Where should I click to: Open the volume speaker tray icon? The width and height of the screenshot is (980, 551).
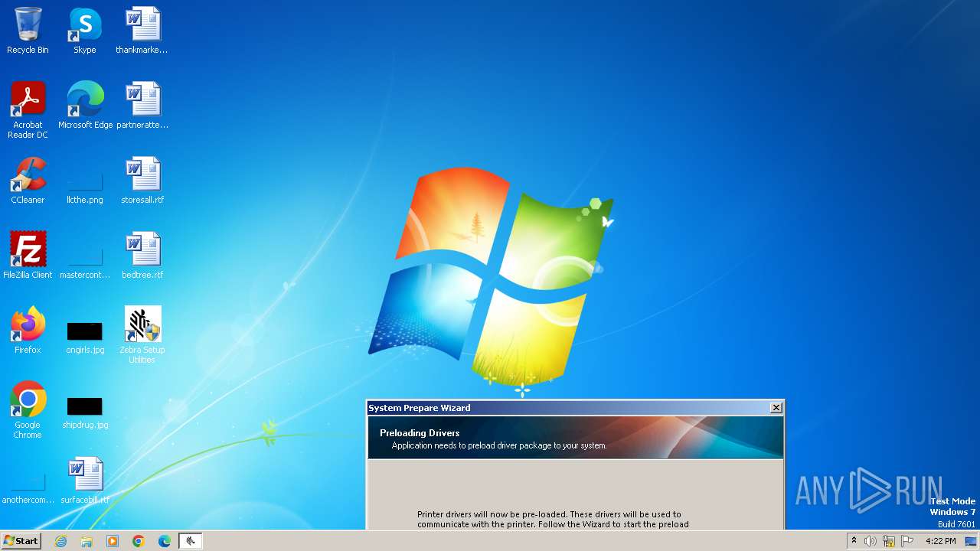tap(870, 541)
